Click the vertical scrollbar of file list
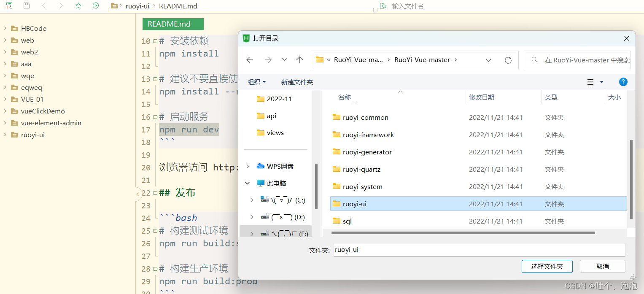This screenshot has width=644, height=294. [x=631, y=180]
